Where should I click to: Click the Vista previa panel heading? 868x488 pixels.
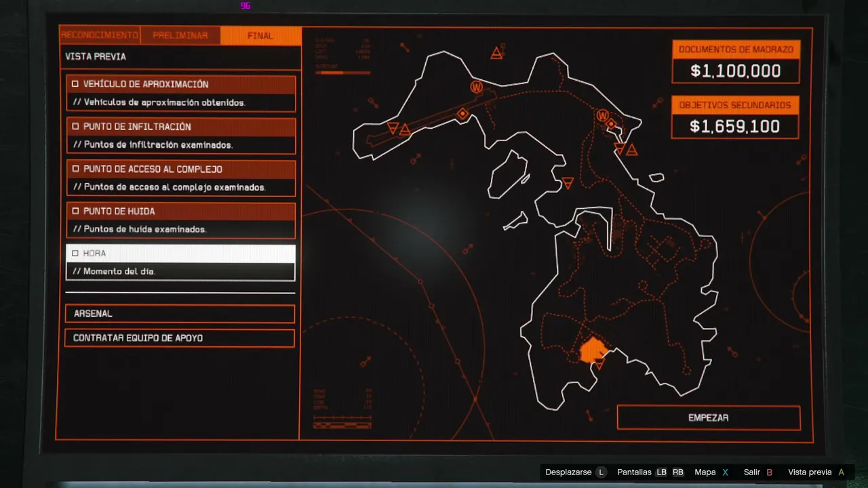click(x=96, y=57)
